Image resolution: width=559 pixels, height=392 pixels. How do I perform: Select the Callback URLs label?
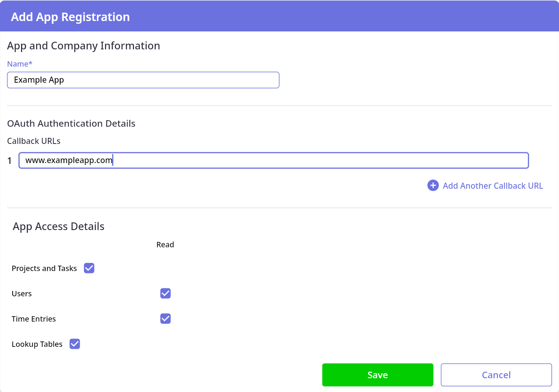pyautogui.click(x=34, y=141)
